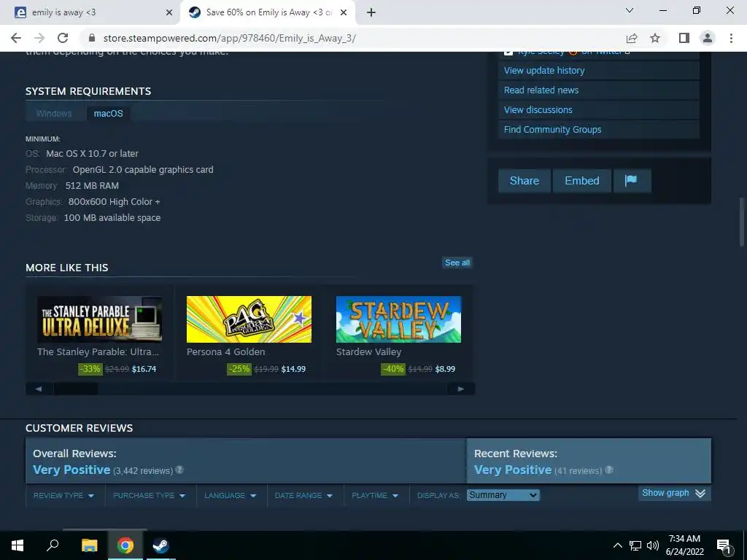Image resolution: width=747 pixels, height=560 pixels.
Task: Click the Overall Reviews help question mark
Action: pyautogui.click(x=179, y=470)
